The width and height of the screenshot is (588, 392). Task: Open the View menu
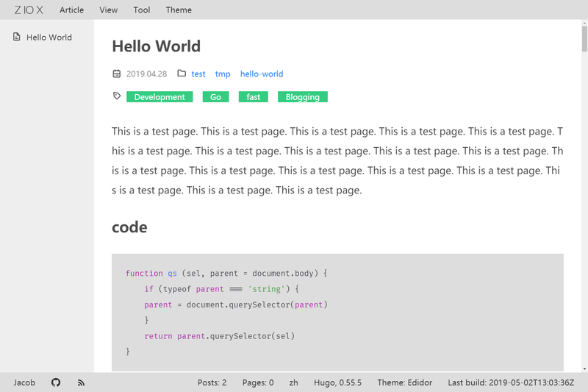coord(108,10)
